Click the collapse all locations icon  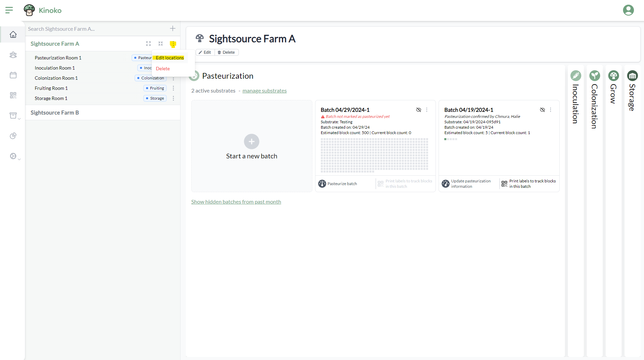[161, 44]
